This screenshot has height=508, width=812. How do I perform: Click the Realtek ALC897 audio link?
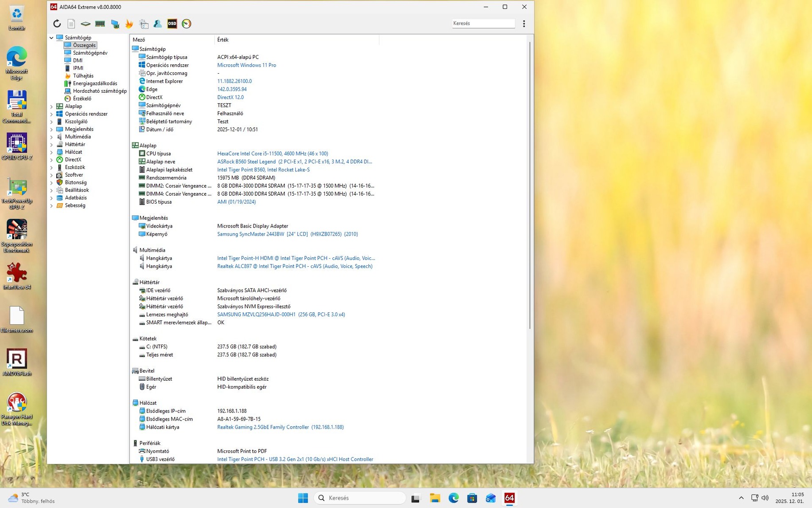click(295, 266)
